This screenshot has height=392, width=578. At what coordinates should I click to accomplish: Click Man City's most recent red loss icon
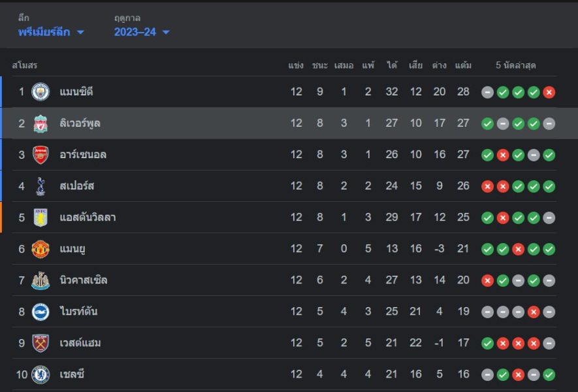[x=549, y=92]
